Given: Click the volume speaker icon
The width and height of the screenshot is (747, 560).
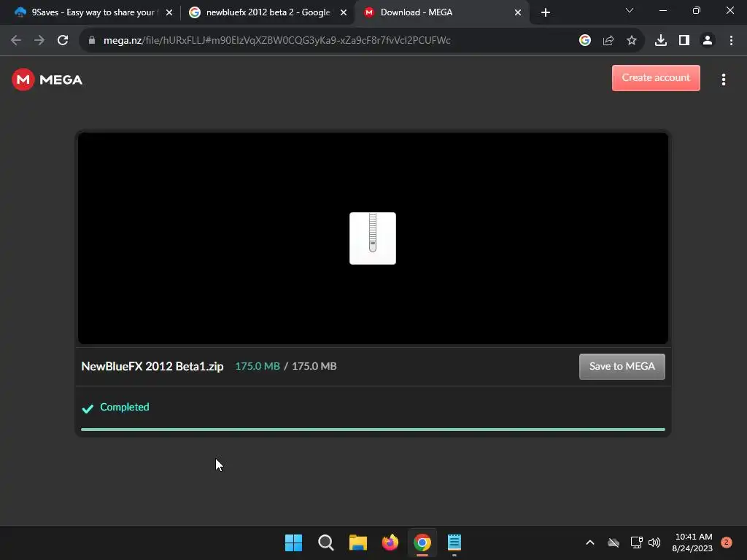Looking at the screenshot, I should click(x=654, y=542).
